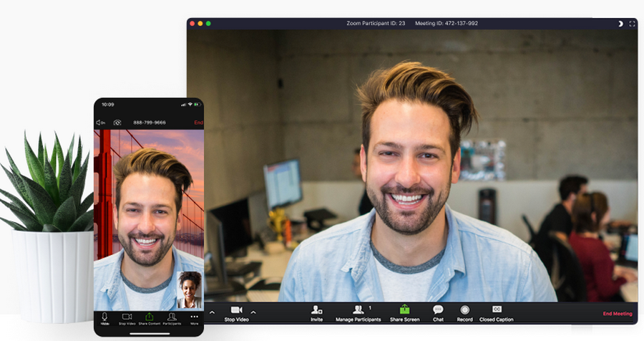Click the Zoom Participant ID: 23 text
This screenshot has height=341, width=644.
tap(376, 24)
